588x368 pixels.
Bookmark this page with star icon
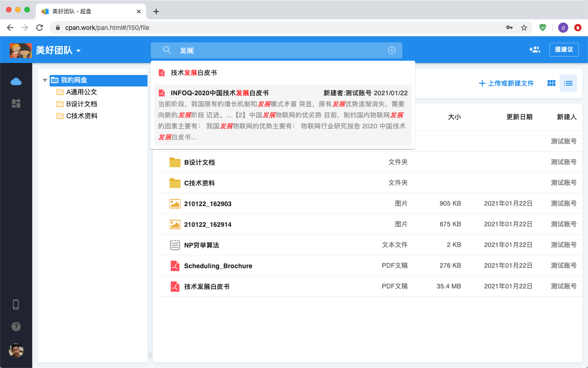524,28
